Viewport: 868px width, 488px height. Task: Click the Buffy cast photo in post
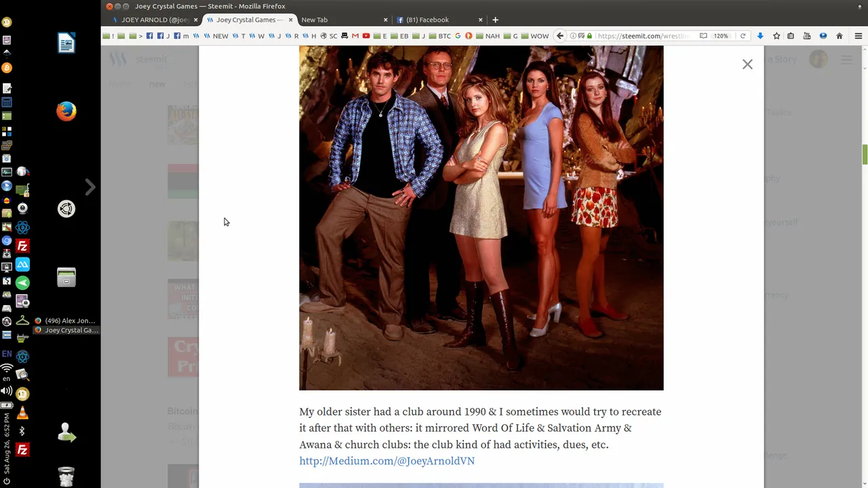[481, 218]
